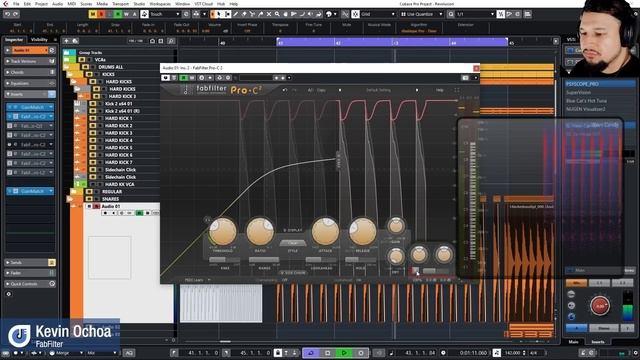Select the Object Selection arrow tool
The width and height of the screenshot is (640, 360).
click(x=218, y=14)
